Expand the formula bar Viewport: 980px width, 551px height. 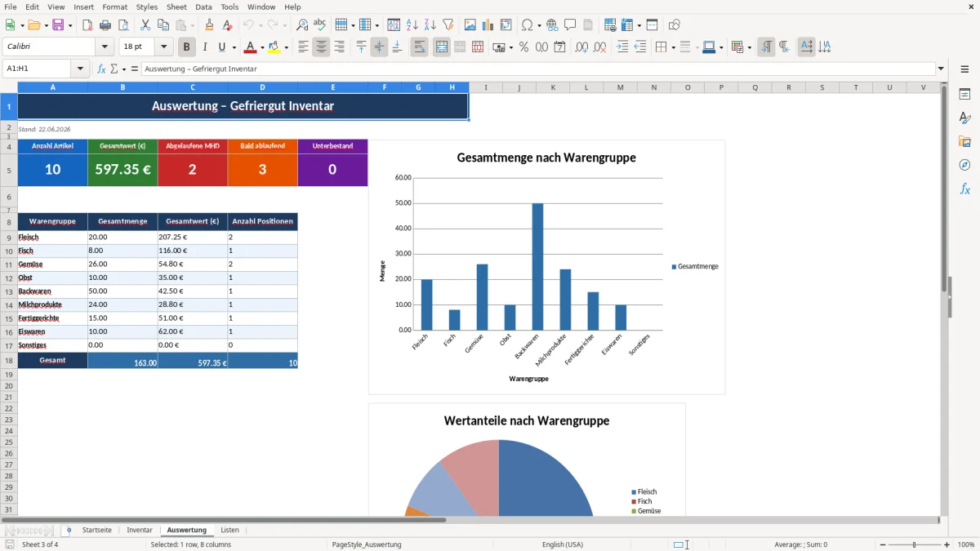(x=941, y=69)
